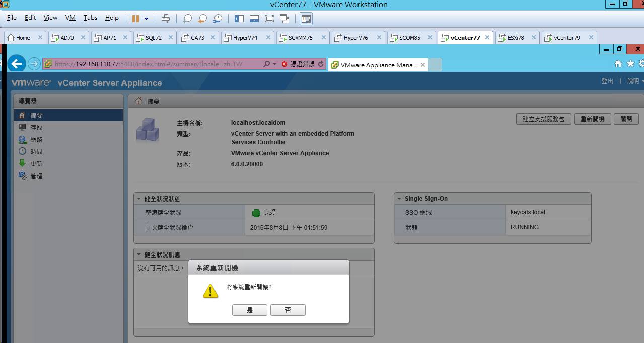Image resolution: width=644 pixels, height=343 pixels.
Task: Pause the virtual machine from the toolbar
Action: point(135,19)
